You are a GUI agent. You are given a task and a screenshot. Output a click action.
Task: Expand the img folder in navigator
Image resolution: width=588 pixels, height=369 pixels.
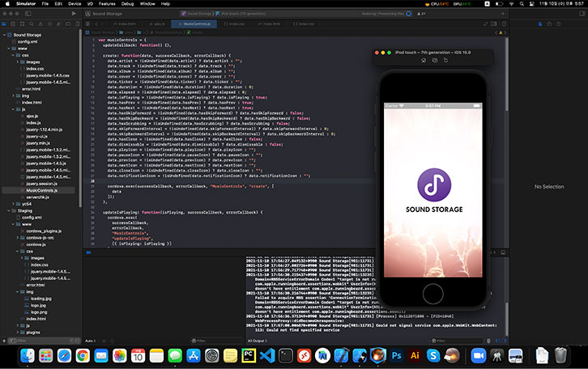(13, 95)
